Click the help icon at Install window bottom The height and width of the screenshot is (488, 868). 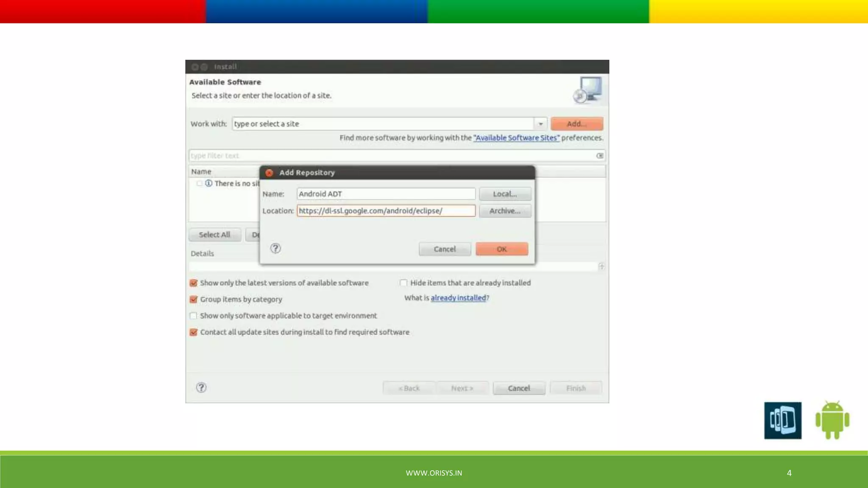[x=201, y=388]
